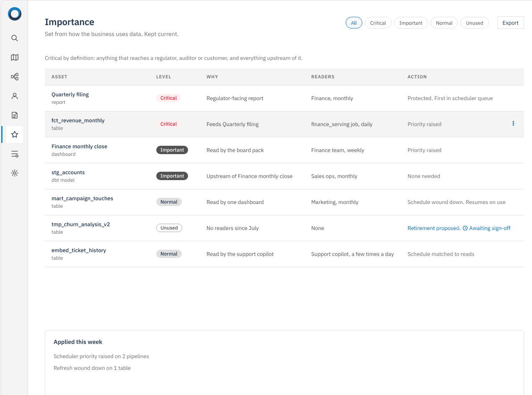
Task: Click 'None needed' action cell
Action: tap(424, 176)
